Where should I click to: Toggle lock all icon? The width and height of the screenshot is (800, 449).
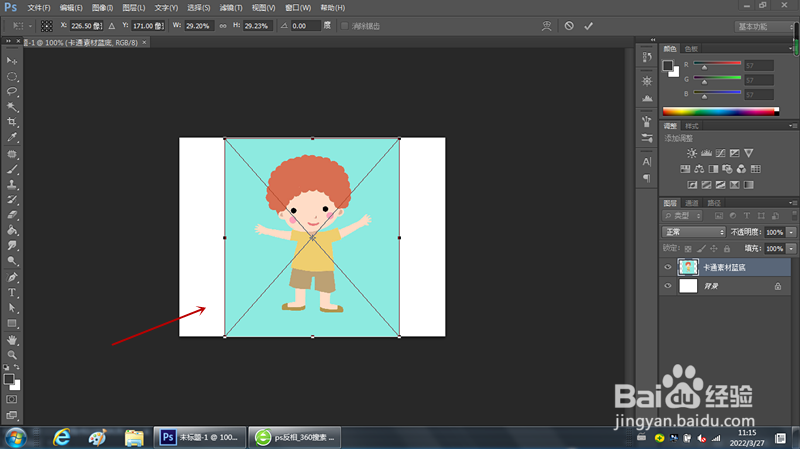tap(727, 248)
